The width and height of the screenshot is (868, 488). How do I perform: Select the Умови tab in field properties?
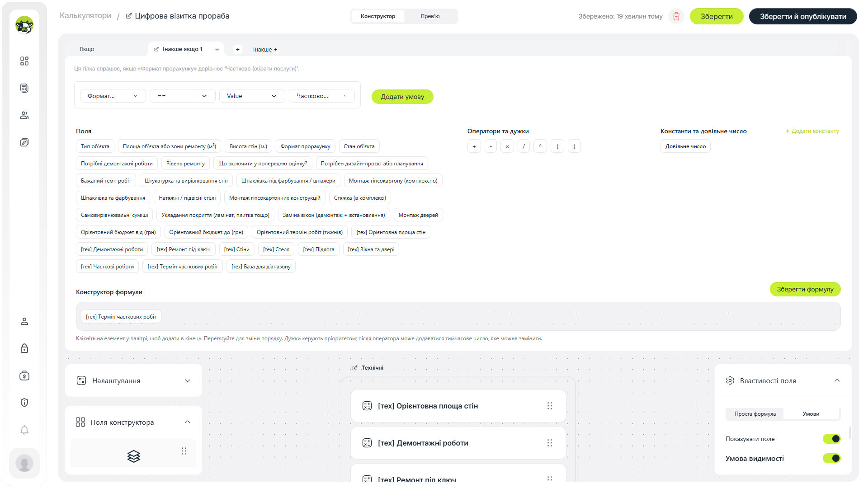click(x=811, y=414)
